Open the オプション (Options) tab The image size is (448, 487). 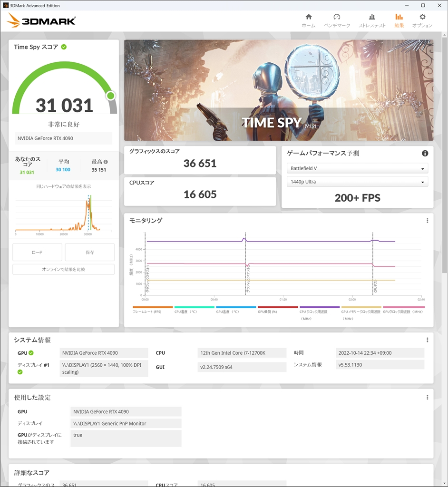[422, 21]
